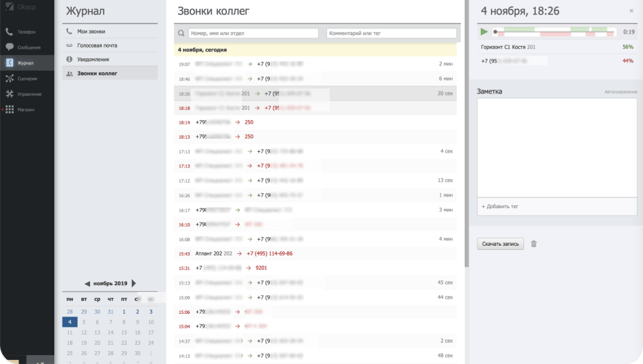Image resolution: width=643 pixels, height=364 pixels.
Task: Select Мои звонки in journal menu
Action: tap(91, 32)
